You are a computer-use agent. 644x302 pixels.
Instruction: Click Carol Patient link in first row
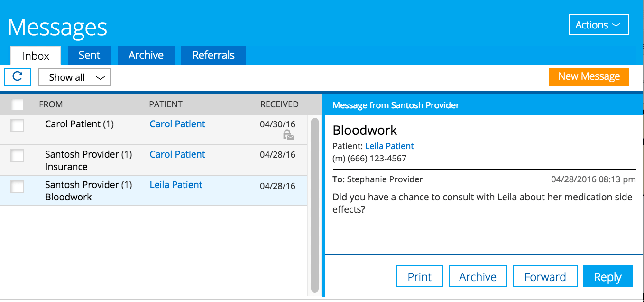pyautogui.click(x=177, y=124)
